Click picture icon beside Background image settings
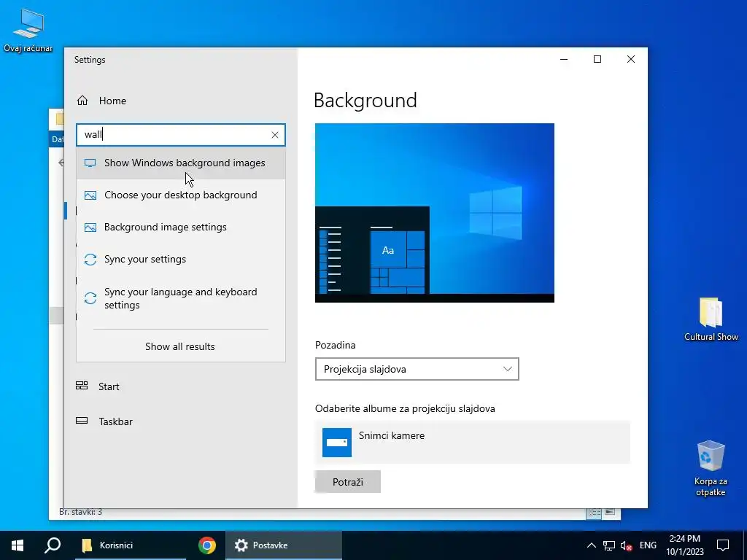747x560 pixels. [x=90, y=227]
